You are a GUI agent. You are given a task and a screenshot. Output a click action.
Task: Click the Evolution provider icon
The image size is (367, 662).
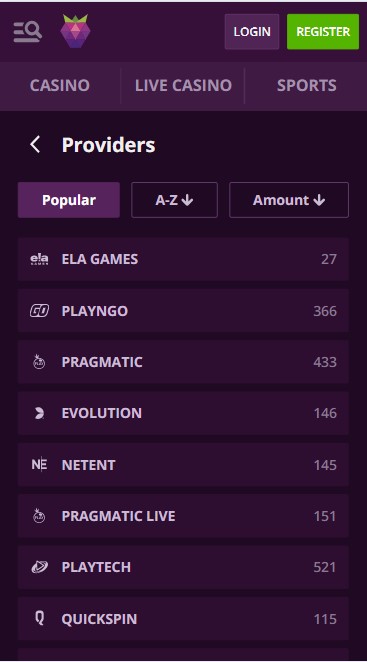[x=39, y=413]
